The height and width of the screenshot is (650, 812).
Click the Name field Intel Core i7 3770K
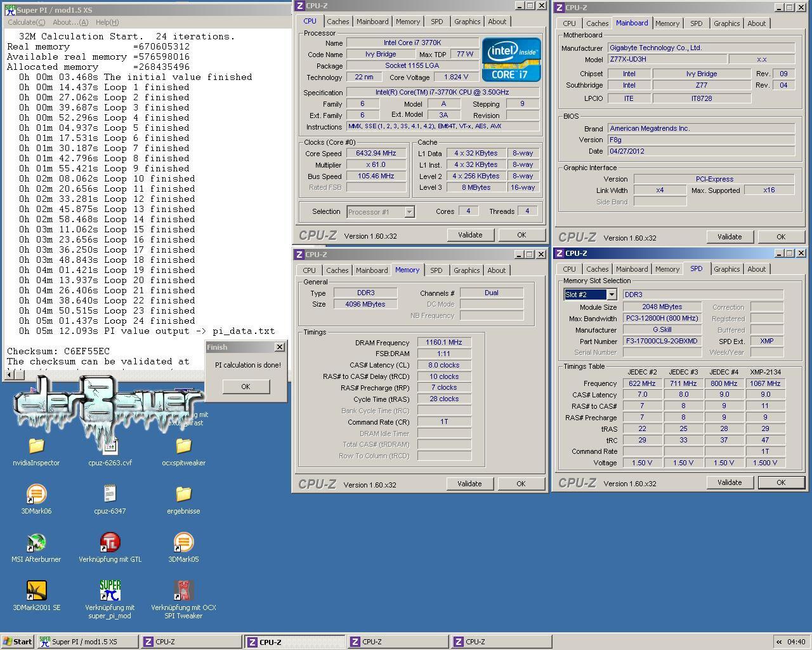pos(412,43)
